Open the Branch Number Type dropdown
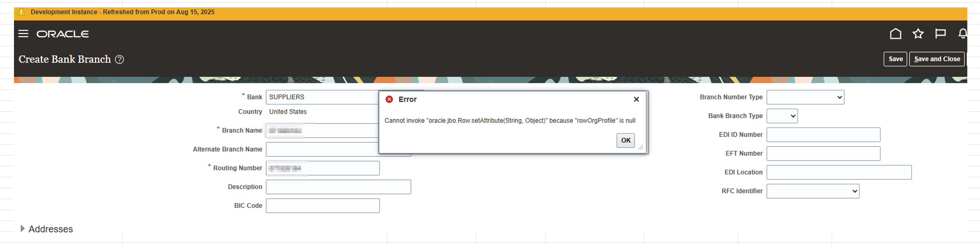The image size is (980, 245). tap(805, 97)
